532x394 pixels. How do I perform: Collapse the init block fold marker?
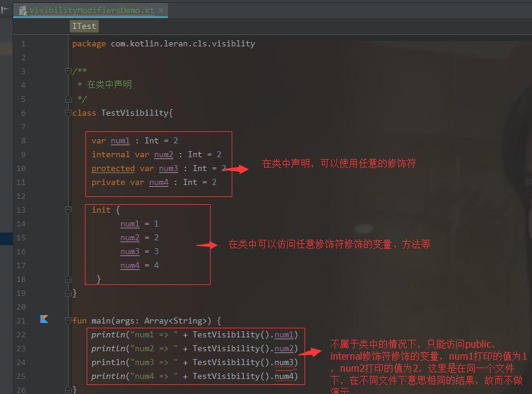[68, 210]
